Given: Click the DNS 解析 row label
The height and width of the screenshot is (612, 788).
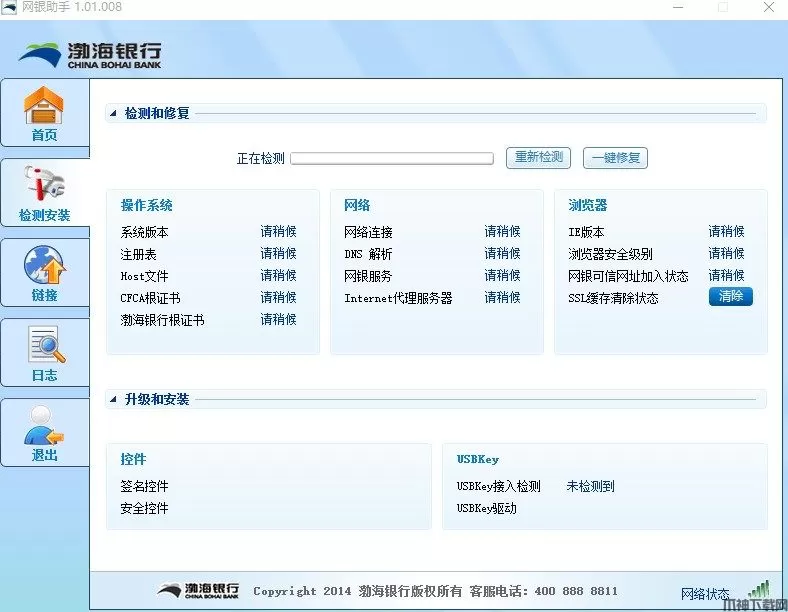Looking at the screenshot, I should 368,254.
